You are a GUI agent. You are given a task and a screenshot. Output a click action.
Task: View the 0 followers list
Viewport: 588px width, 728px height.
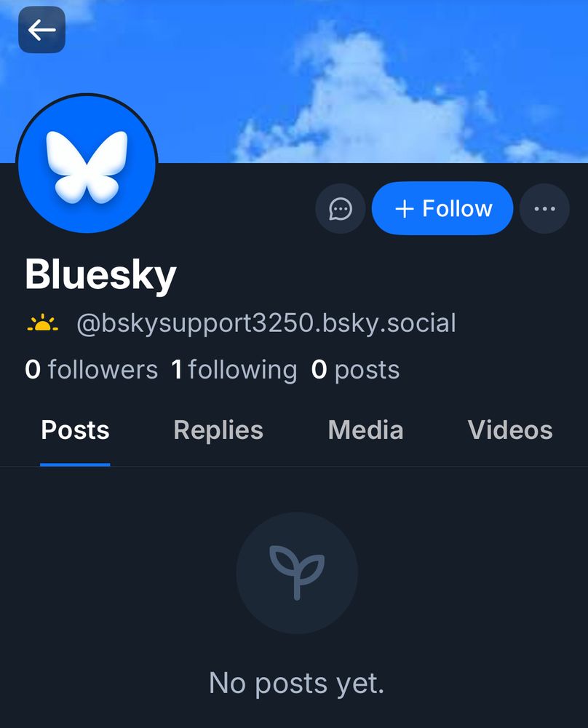pos(92,370)
